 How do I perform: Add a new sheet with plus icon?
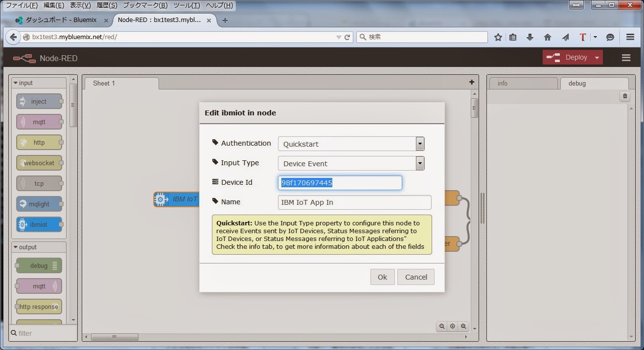tap(472, 83)
